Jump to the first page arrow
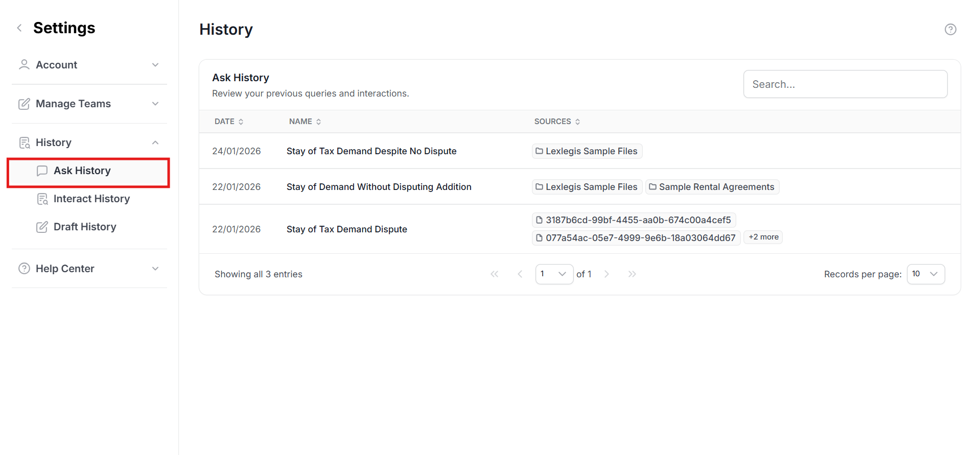 pos(494,274)
